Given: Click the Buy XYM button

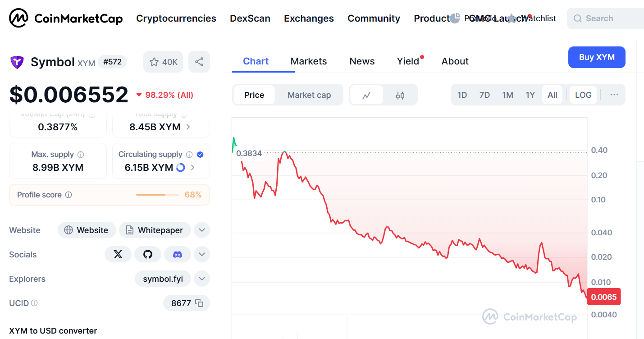Looking at the screenshot, I should [x=597, y=57].
